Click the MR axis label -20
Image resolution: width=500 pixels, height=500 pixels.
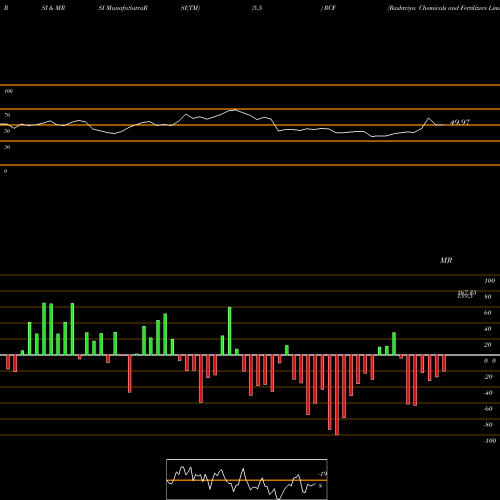coord(488,377)
